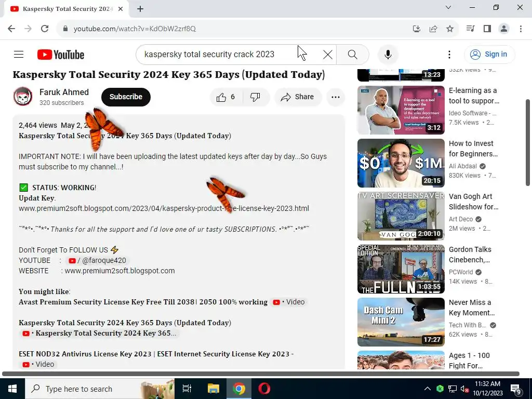Image resolution: width=532 pixels, height=399 pixels.
Task: Click the browser address bar URL
Action: (135, 29)
